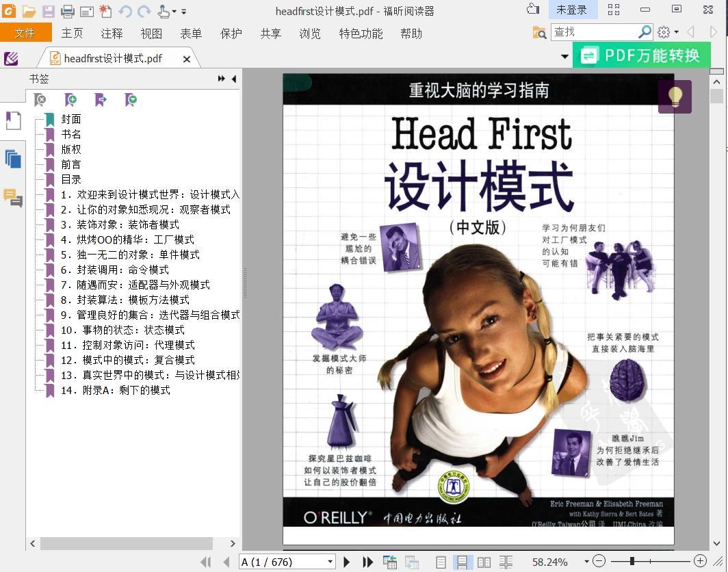The width and height of the screenshot is (728, 572).
Task: Open the 特色功能 ribbon tab
Action: click(361, 33)
